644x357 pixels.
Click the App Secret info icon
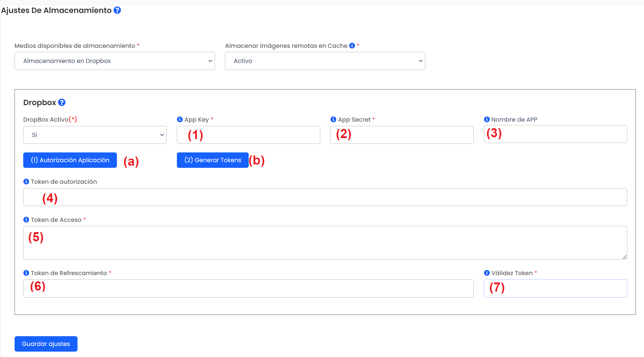point(333,119)
